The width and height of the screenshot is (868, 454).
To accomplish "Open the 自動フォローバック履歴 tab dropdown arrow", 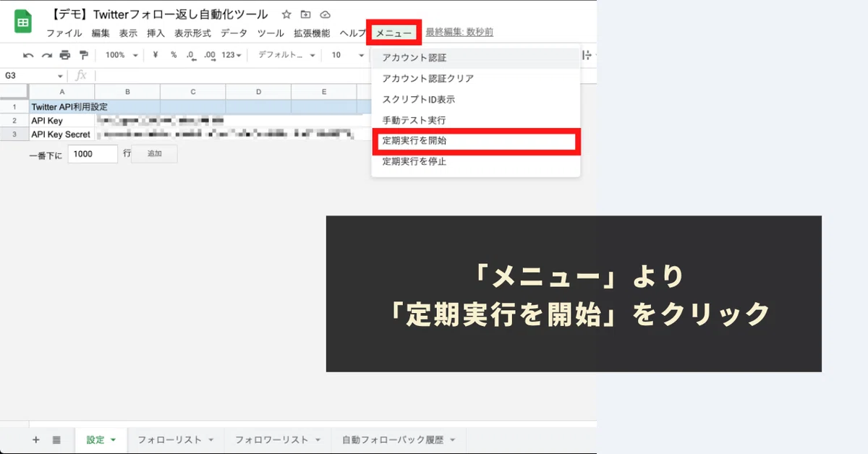I will click(453, 440).
